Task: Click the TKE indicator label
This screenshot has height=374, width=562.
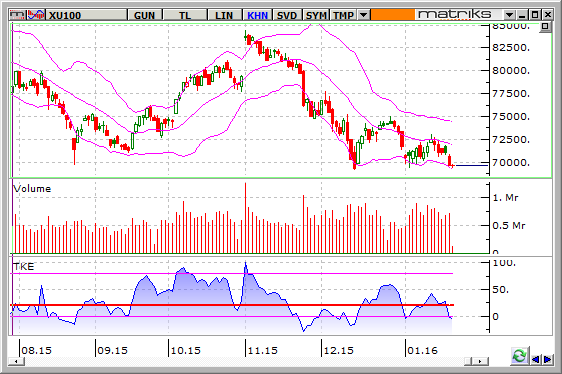Action: pyautogui.click(x=24, y=266)
